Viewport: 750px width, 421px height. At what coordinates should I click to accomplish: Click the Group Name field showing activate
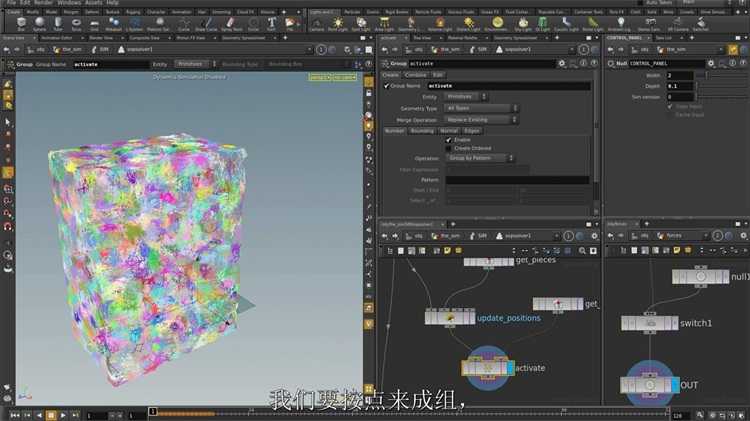coord(508,86)
